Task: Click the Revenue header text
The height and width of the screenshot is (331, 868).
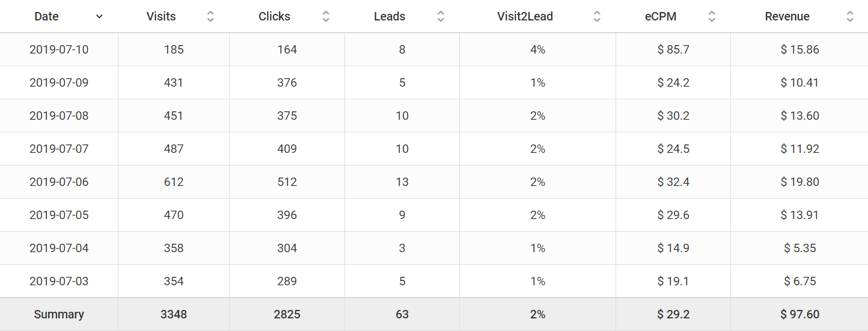Action: 787,17
